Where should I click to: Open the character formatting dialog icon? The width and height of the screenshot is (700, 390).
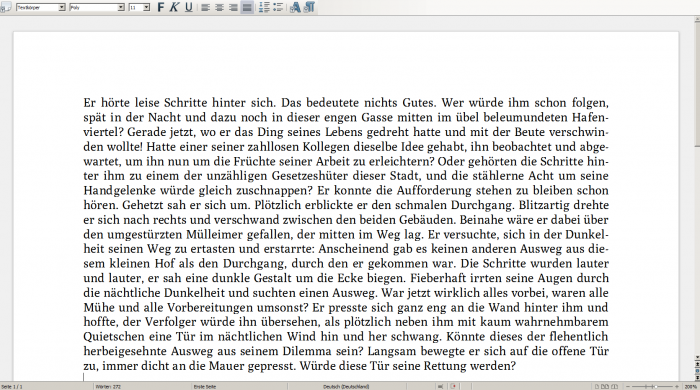295,7
